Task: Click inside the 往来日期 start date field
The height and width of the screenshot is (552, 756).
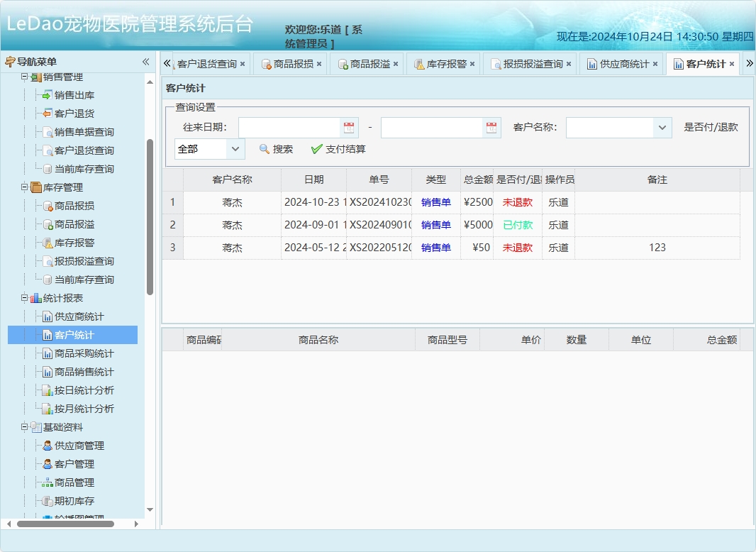Action: [x=291, y=127]
